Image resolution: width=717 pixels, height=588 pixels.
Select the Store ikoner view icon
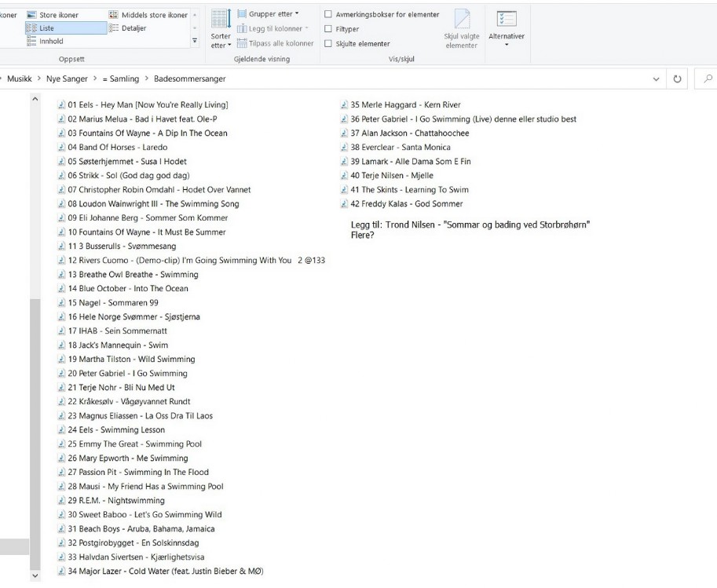(x=31, y=15)
